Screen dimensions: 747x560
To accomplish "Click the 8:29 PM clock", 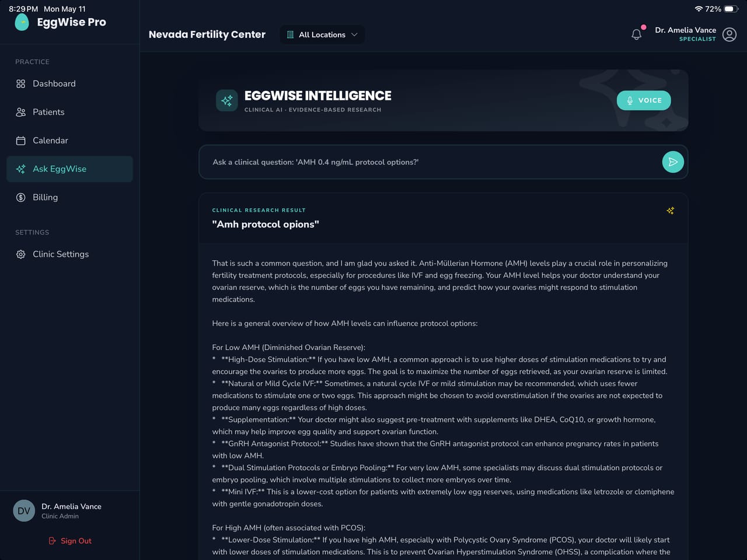I will [x=23, y=9].
